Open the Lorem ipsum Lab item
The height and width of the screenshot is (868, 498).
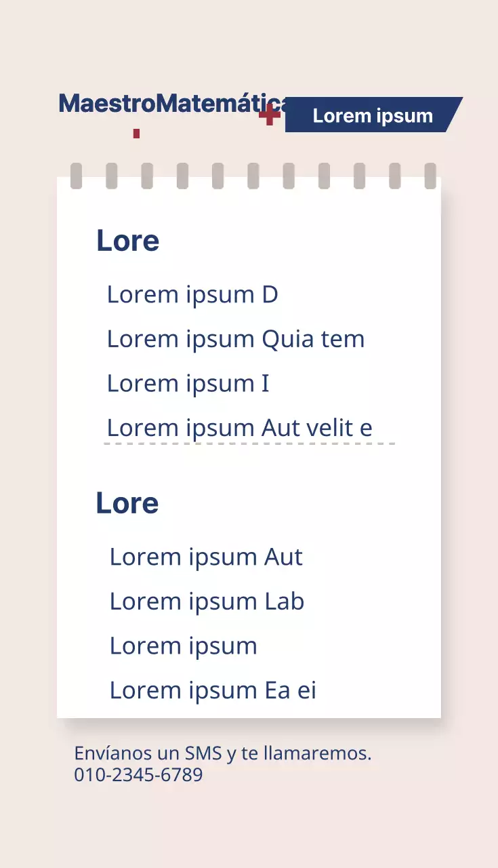pyautogui.click(x=207, y=601)
